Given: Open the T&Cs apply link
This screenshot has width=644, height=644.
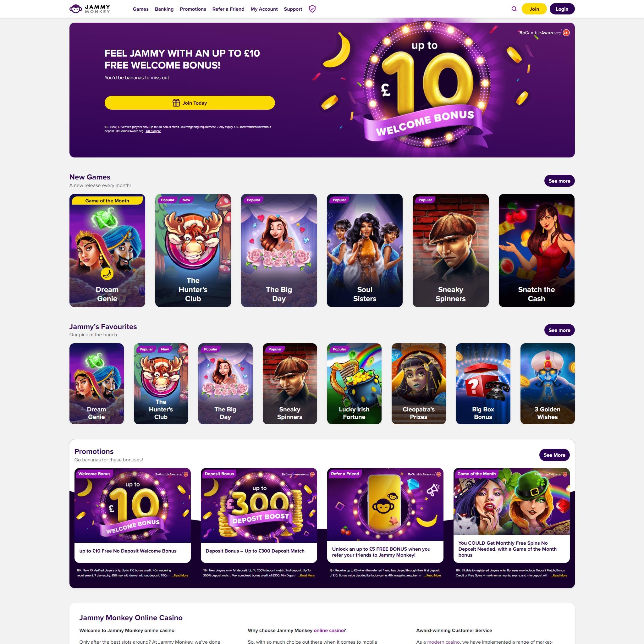Looking at the screenshot, I should (x=153, y=131).
